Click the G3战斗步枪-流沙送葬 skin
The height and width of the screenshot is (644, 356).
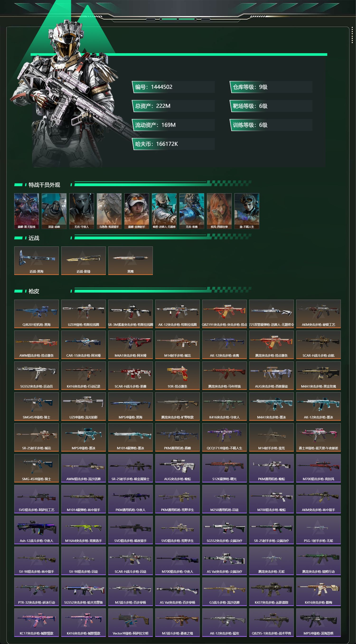point(224,592)
